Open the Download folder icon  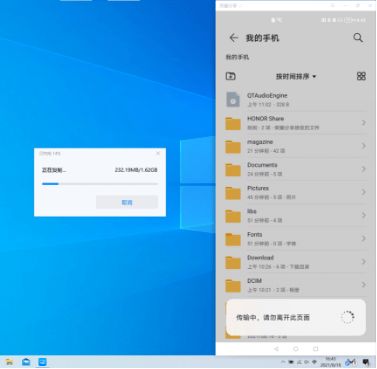[x=233, y=262]
